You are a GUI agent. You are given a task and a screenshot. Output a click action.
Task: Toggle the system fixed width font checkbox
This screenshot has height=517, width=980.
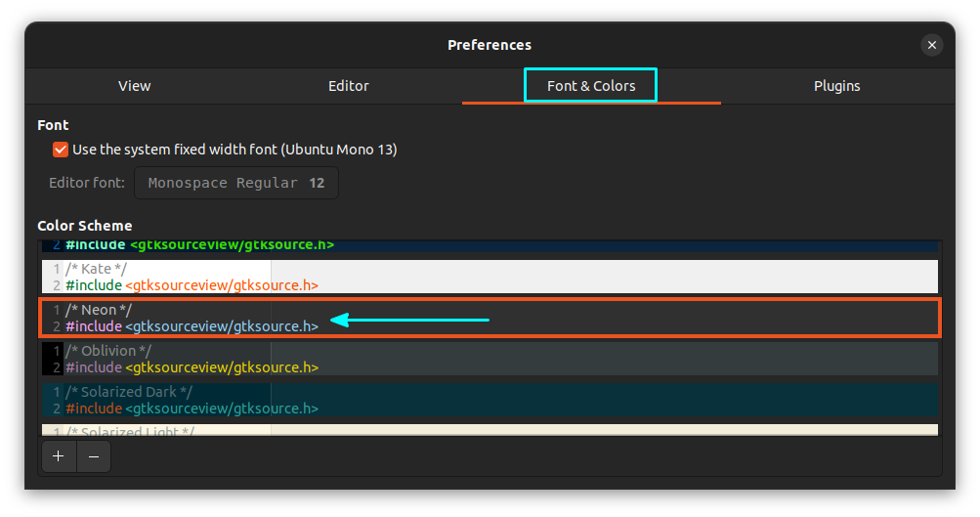pyautogui.click(x=61, y=150)
